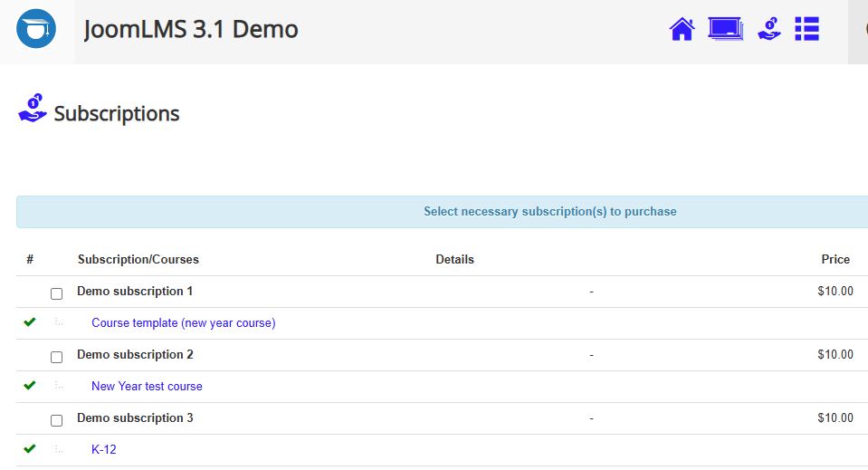Click tree branch marker before K-12

click(x=59, y=449)
